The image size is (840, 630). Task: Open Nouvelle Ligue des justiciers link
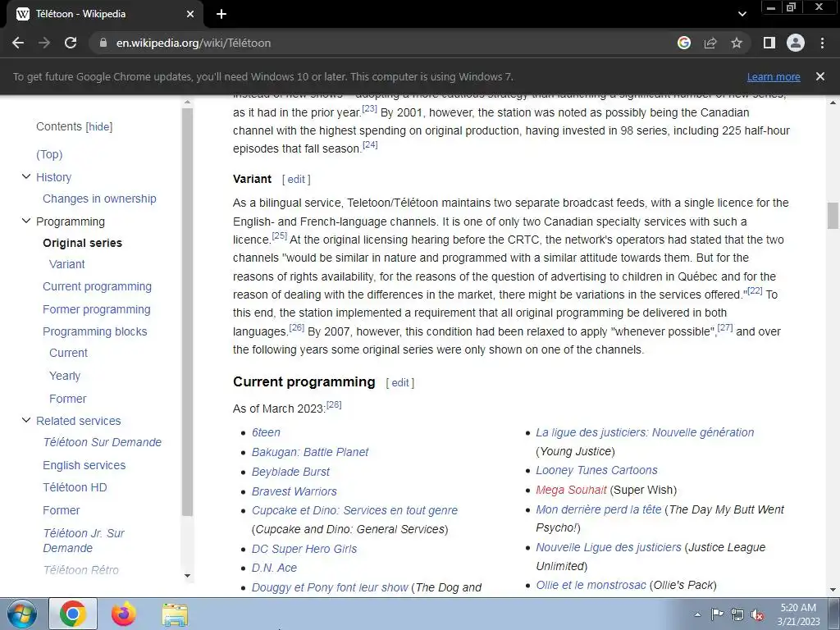point(609,547)
